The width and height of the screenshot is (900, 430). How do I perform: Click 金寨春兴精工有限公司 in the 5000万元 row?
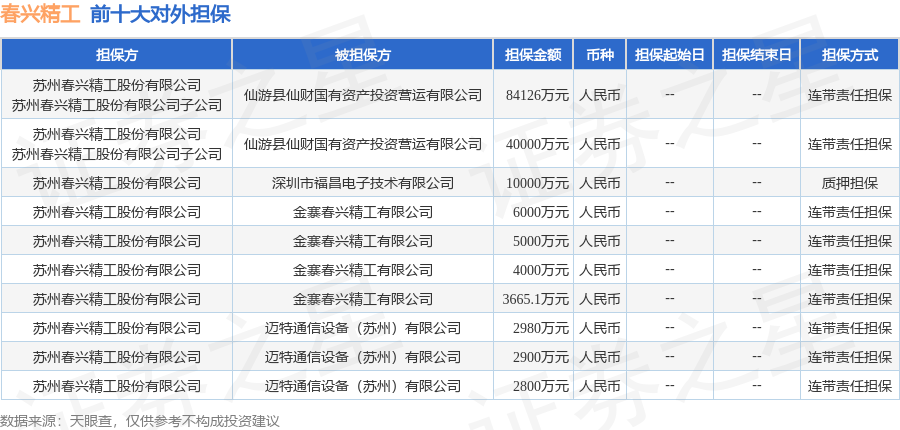[x=363, y=241]
